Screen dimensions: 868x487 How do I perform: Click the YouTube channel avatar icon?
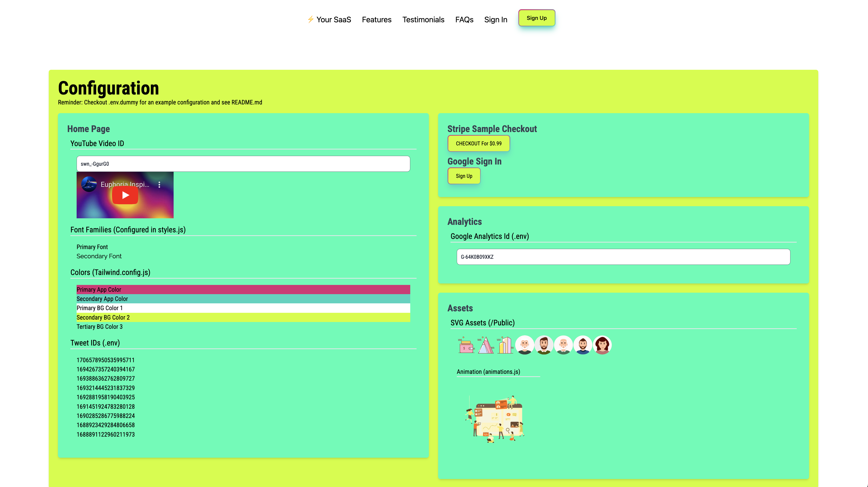coord(89,184)
